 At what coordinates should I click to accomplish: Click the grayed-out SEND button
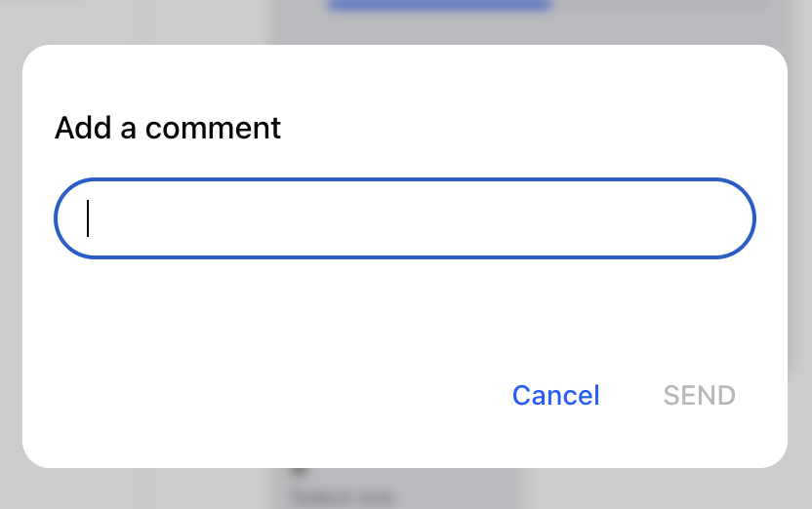pyautogui.click(x=699, y=395)
